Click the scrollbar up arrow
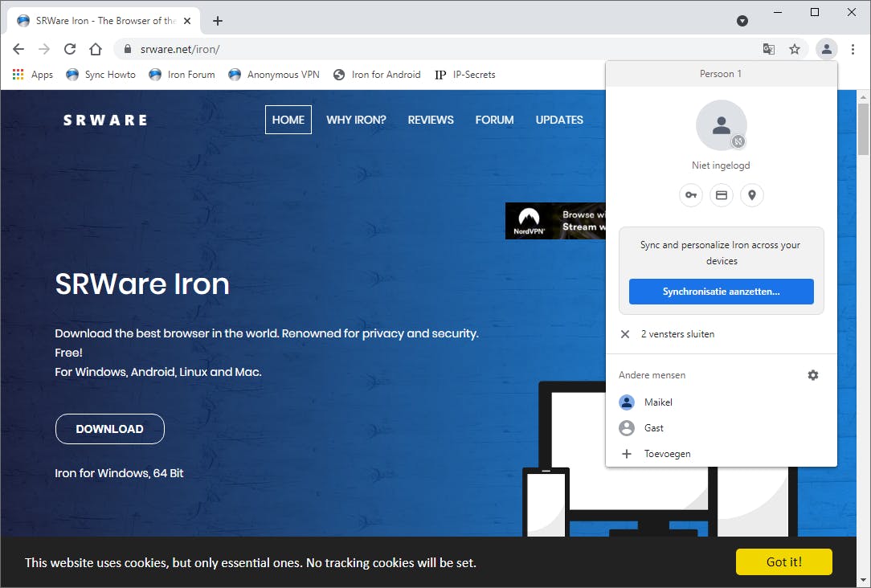Image resolution: width=871 pixels, height=588 pixels. (x=863, y=96)
